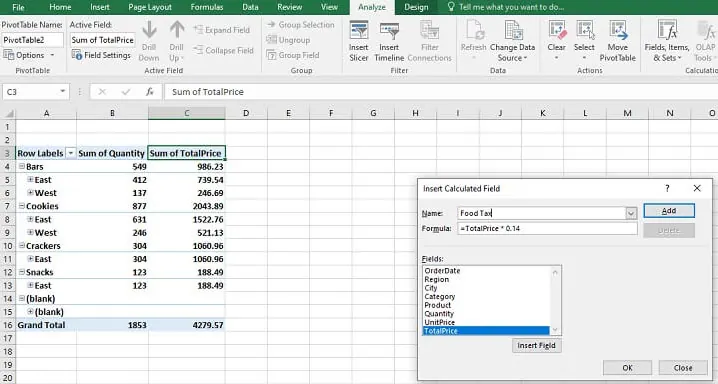The width and height of the screenshot is (718, 384).
Task: Switch to the Formulas tab
Action: point(207,7)
